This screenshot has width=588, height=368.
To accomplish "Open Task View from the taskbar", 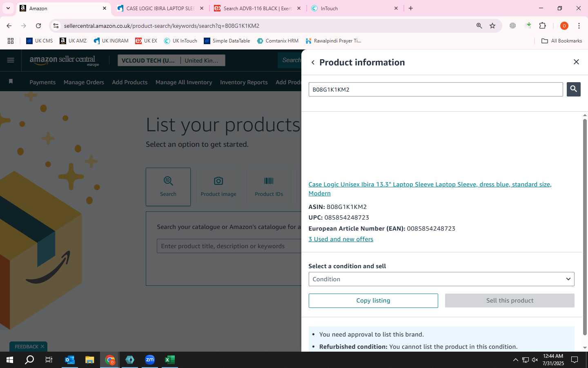I will pos(49,360).
